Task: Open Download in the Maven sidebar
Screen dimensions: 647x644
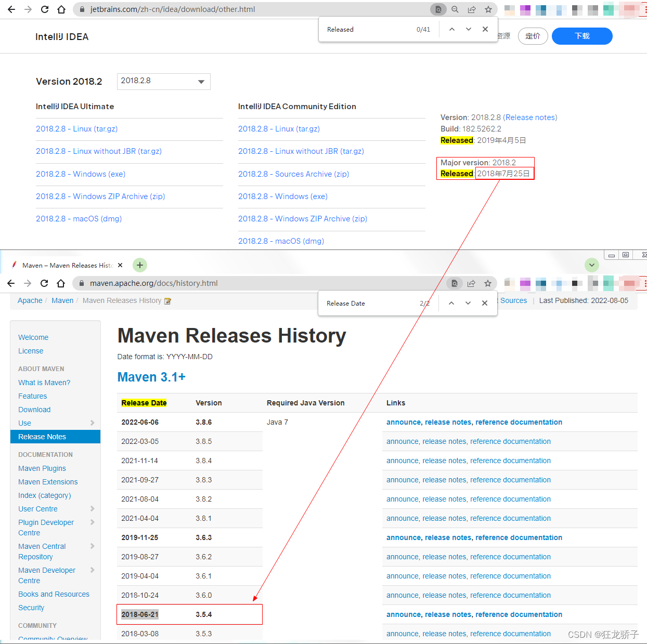Action: pos(34,410)
